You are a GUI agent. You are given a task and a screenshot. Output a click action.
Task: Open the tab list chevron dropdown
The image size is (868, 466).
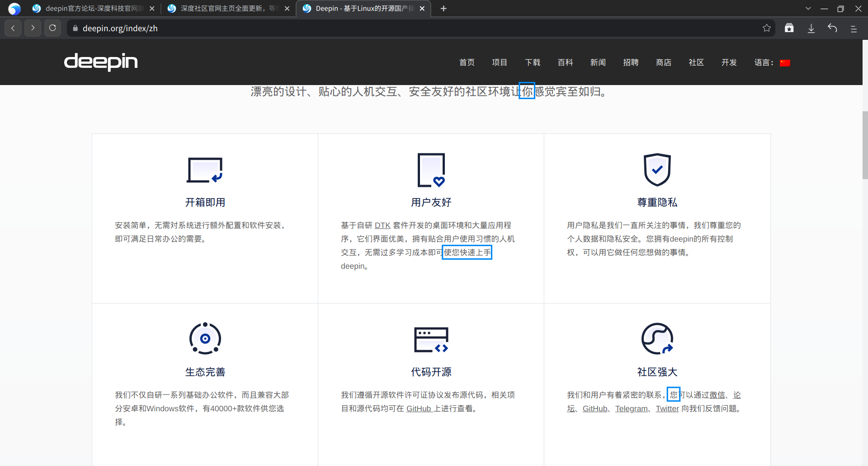click(x=808, y=8)
